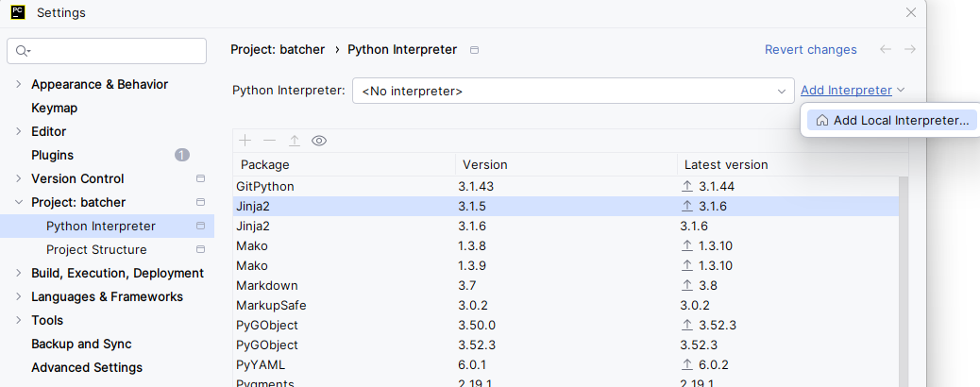Select Project Structure settings page

pos(96,249)
